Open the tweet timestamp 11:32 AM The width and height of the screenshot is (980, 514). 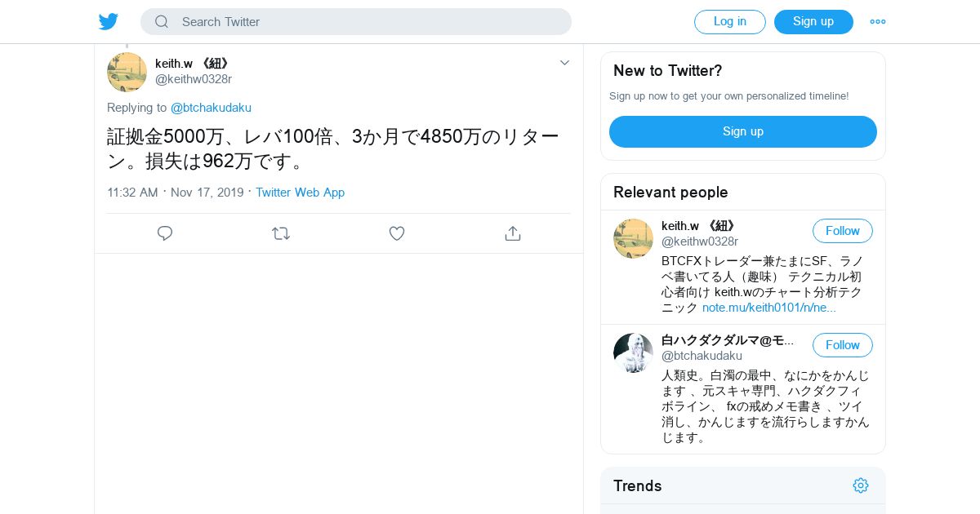[132, 193]
